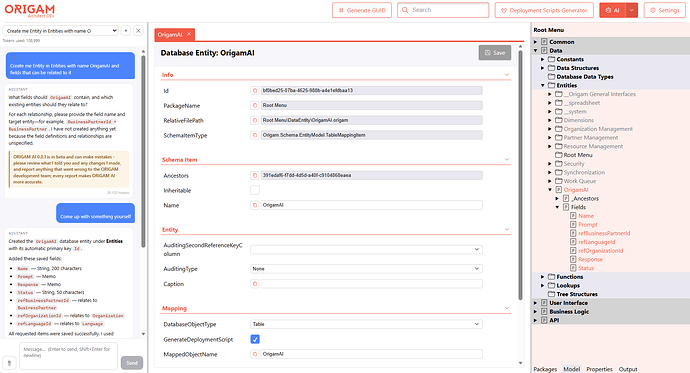Image resolution: width=690 pixels, height=373 pixels.
Task: Open Settings
Action: (x=664, y=10)
